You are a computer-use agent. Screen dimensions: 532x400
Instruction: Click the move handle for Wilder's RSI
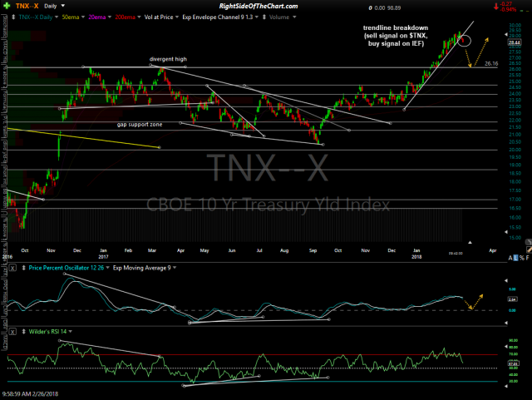click(x=24, y=332)
